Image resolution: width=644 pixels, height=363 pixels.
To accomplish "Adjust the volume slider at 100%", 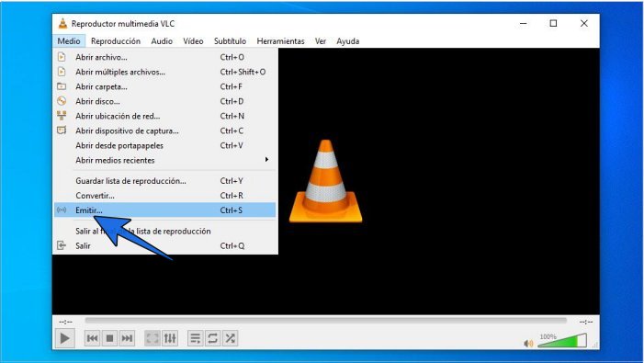I will pyautogui.click(x=562, y=341).
